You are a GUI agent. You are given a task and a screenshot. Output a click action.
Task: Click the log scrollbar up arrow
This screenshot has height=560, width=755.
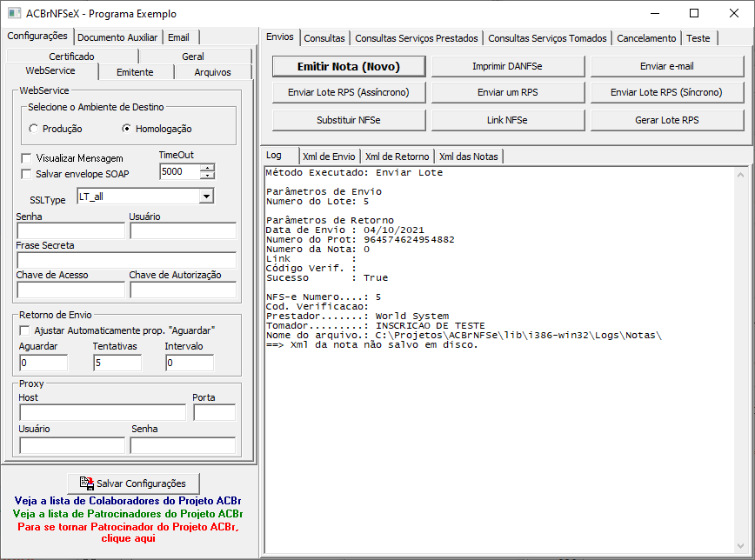pyautogui.click(x=740, y=175)
